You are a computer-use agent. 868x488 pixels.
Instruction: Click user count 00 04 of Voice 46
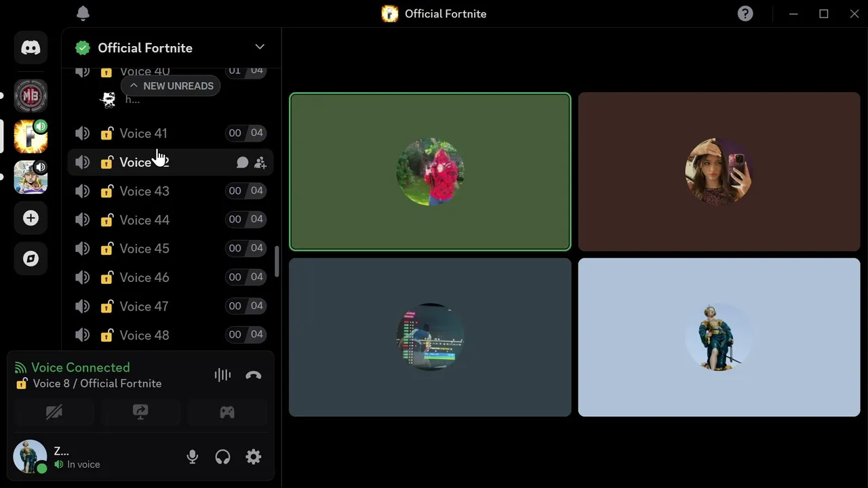pos(245,277)
